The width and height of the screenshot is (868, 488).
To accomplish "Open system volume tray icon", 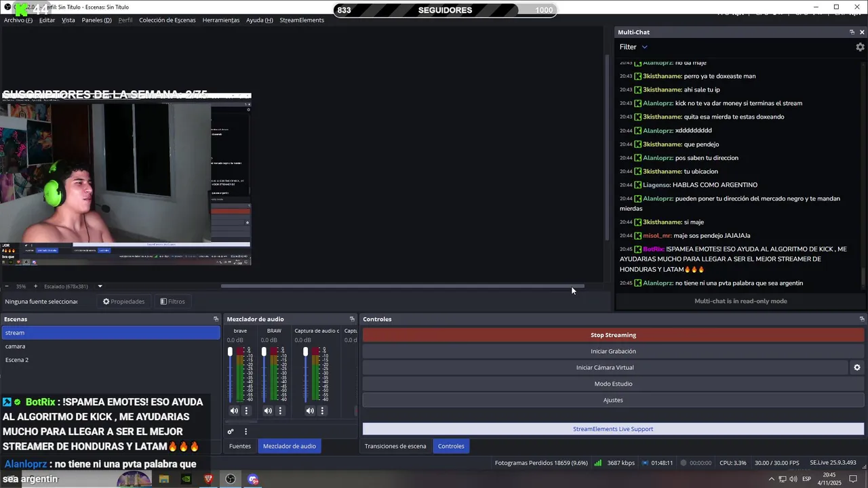I will (x=793, y=479).
